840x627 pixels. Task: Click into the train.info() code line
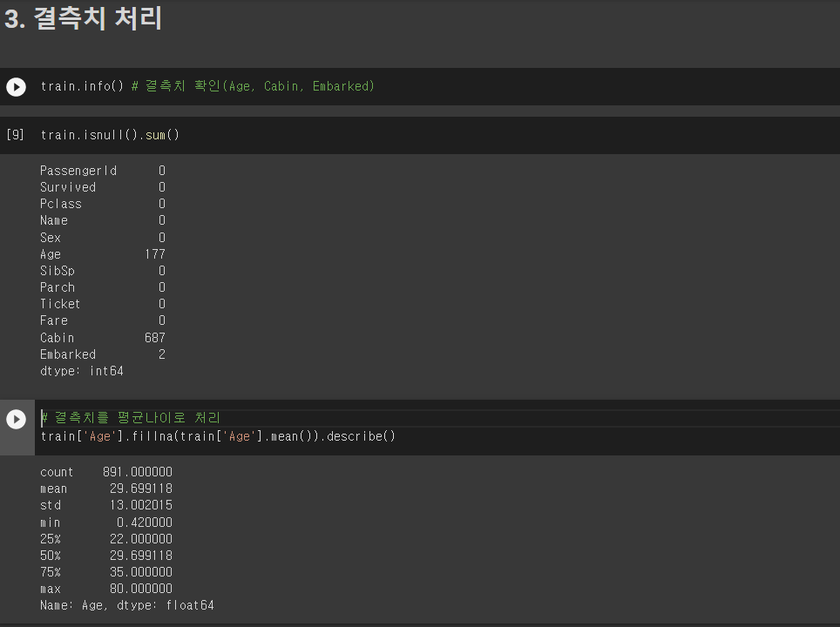tap(207, 86)
